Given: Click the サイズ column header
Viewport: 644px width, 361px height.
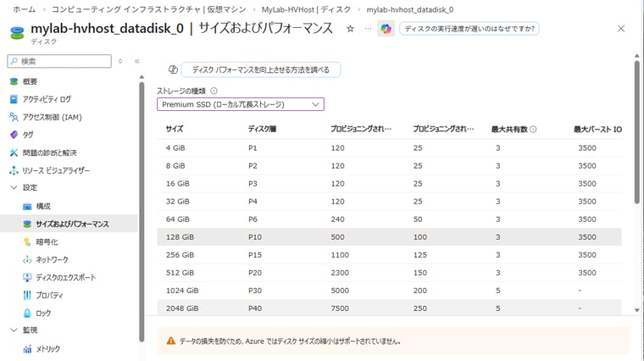Looking at the screenshot, I should tap(175, 129).
